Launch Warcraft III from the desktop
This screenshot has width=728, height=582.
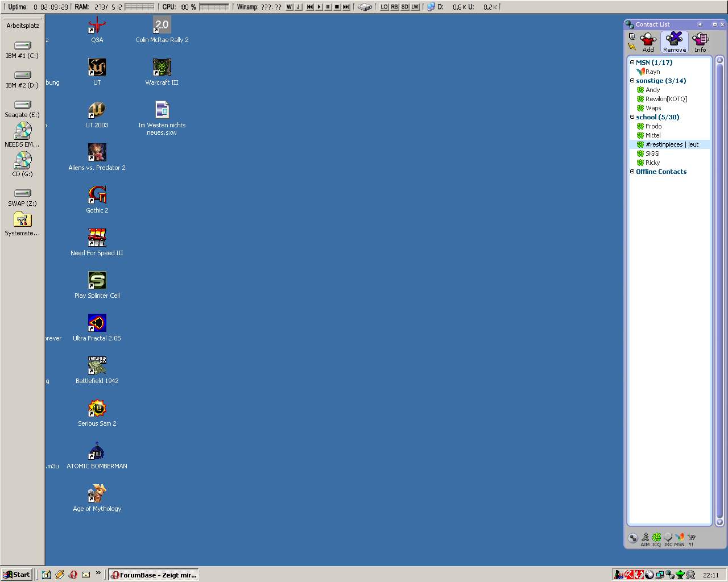162,72
